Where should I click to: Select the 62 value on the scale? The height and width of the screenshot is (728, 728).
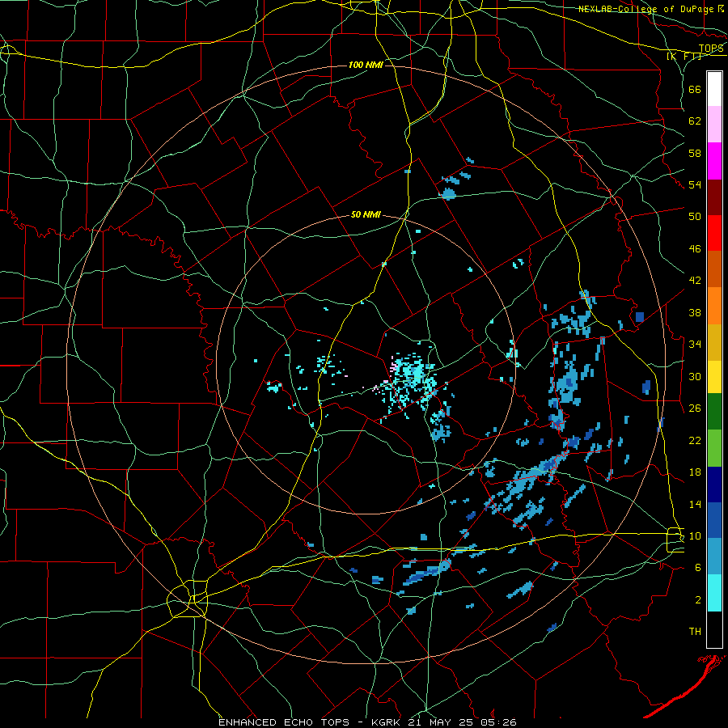pos(695,121)
